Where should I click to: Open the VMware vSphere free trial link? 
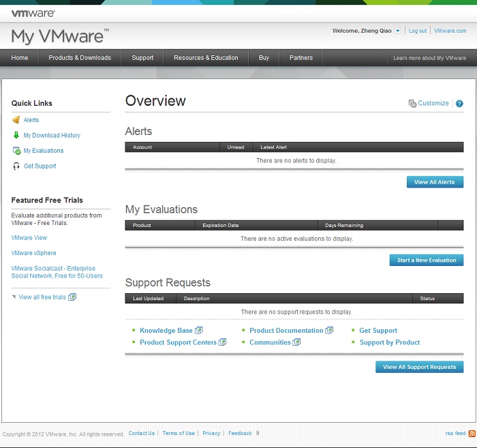(x=34, y=253)
